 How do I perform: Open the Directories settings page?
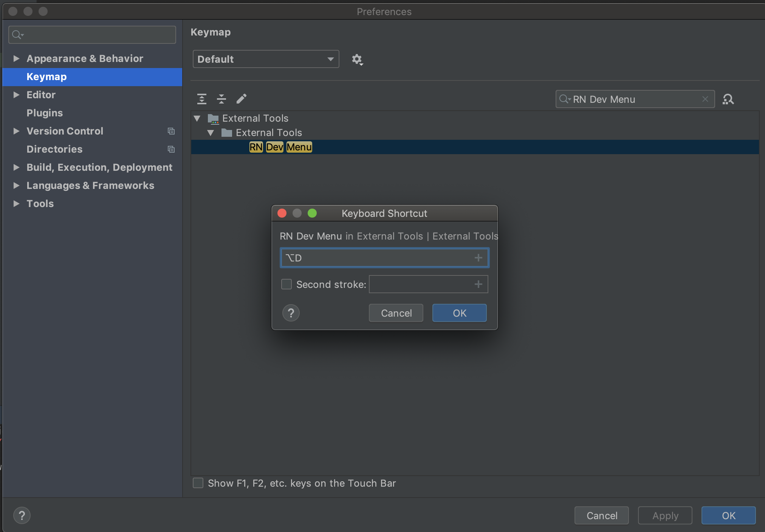54,149
